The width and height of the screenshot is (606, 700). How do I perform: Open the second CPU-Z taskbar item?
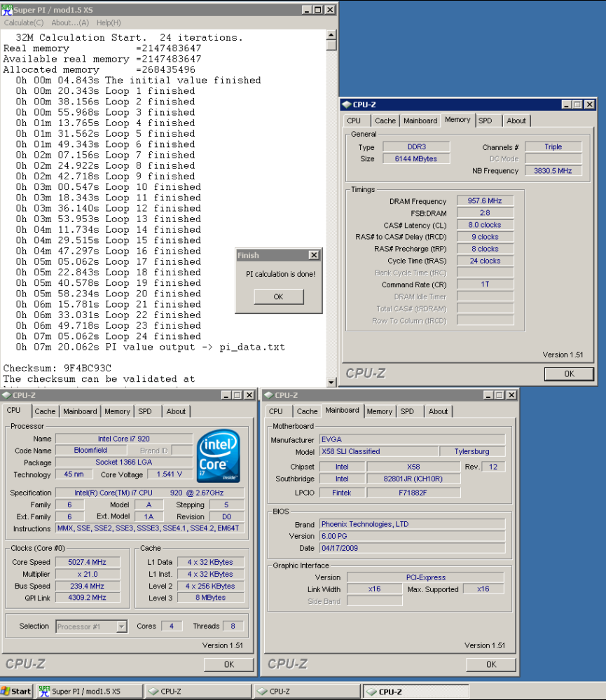308,691
